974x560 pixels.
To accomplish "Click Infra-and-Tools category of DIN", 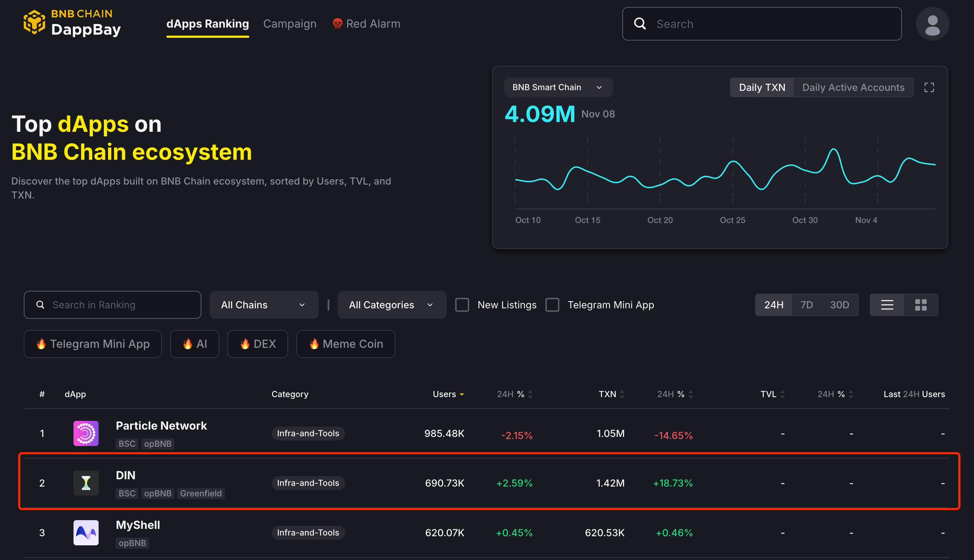I will click(x=308, y=483).
